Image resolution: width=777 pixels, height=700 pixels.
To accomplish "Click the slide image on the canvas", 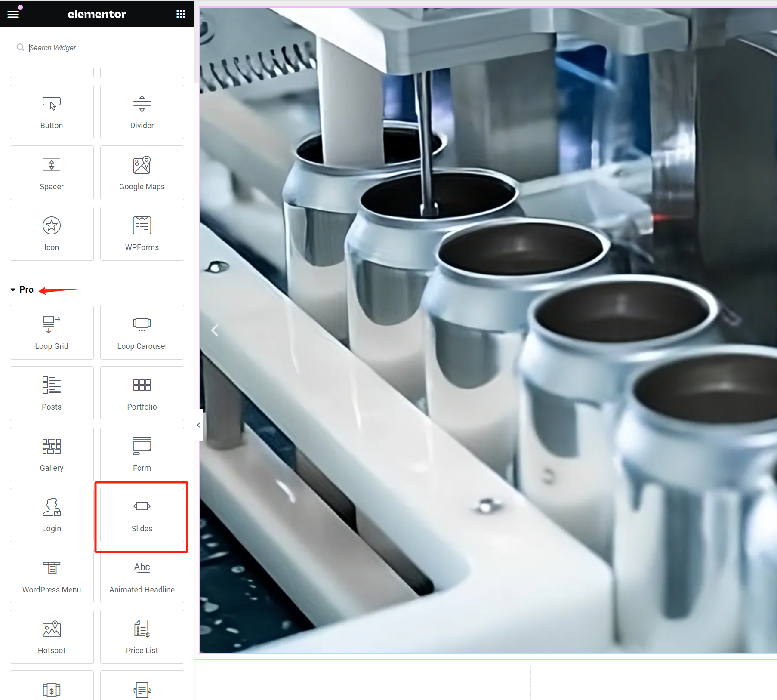I will click(486, 327).
